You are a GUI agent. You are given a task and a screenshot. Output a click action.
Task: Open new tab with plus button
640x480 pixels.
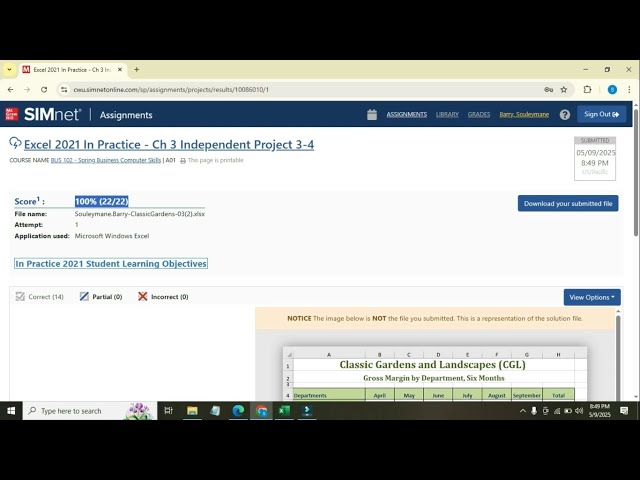pyautogui.click(x=137, y=69)
